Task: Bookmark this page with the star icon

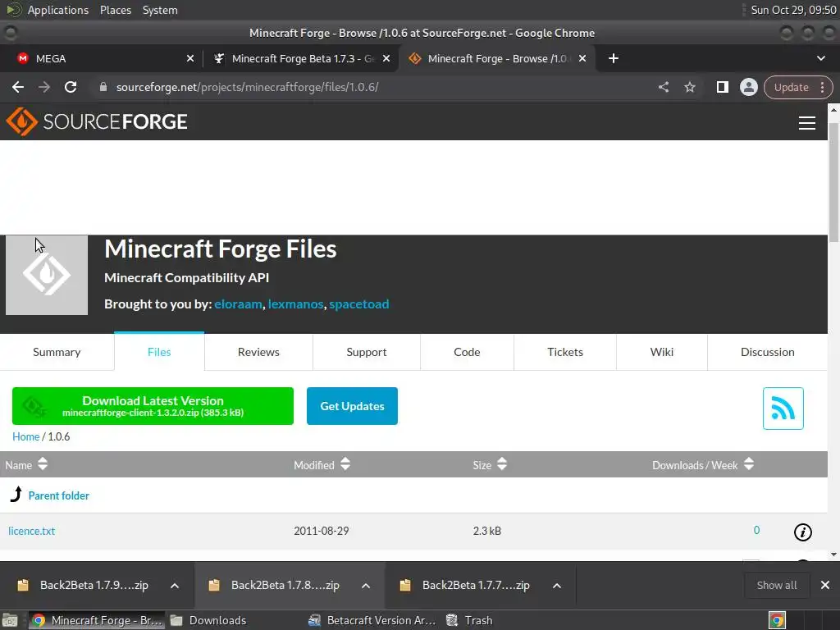Action: coord(689,87)
